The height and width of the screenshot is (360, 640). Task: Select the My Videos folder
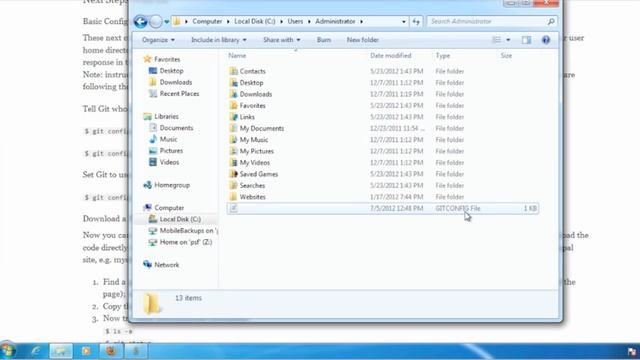tap(254, 162)
